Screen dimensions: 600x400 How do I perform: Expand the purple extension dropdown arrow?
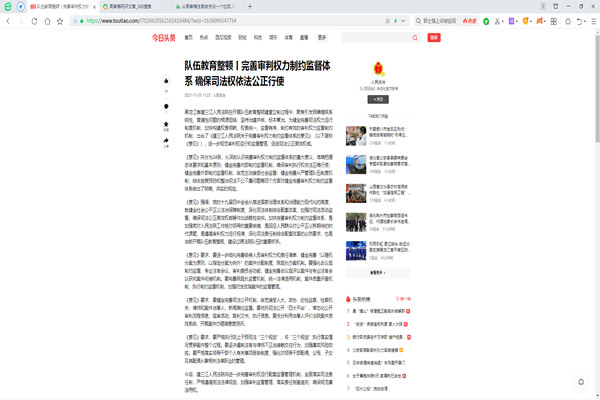click(x=517, y=21)
